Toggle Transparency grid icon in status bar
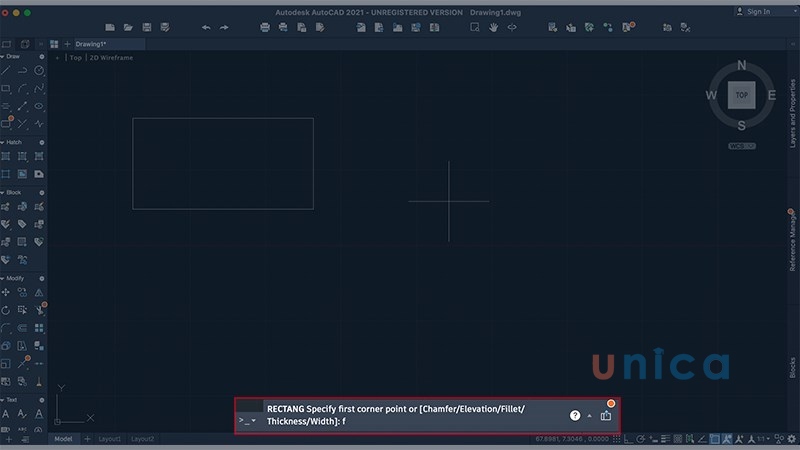The image size is (800, 450). [678, 439]
